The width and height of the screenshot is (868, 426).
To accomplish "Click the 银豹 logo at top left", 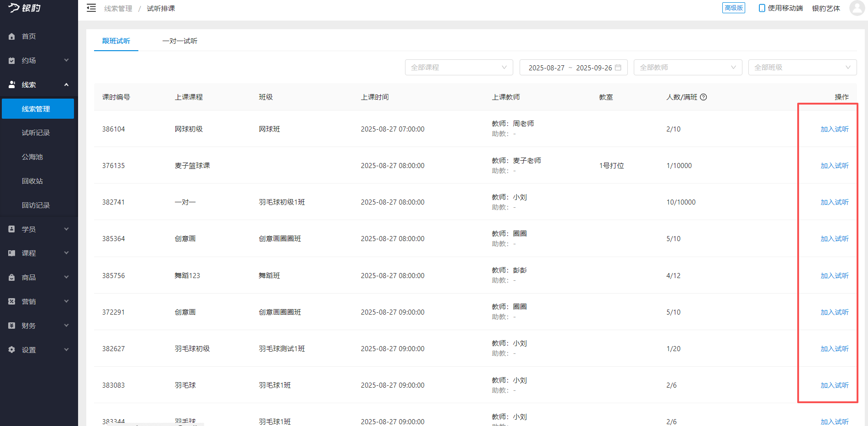I will coord(25,8).
